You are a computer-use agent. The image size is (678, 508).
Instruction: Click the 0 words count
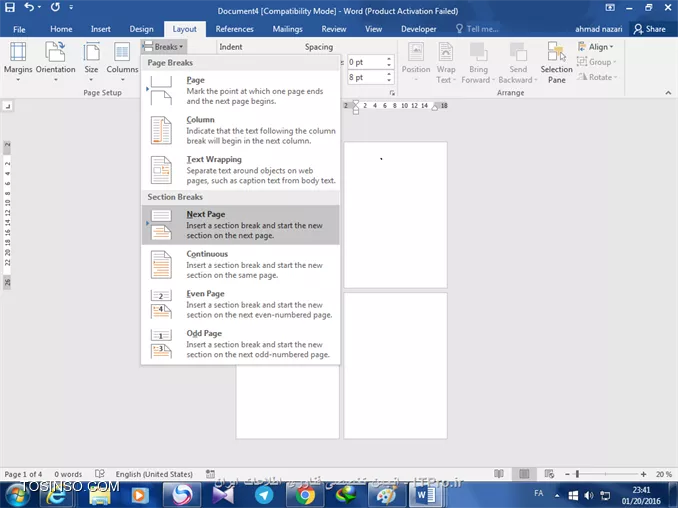click(x=68, y=474)
